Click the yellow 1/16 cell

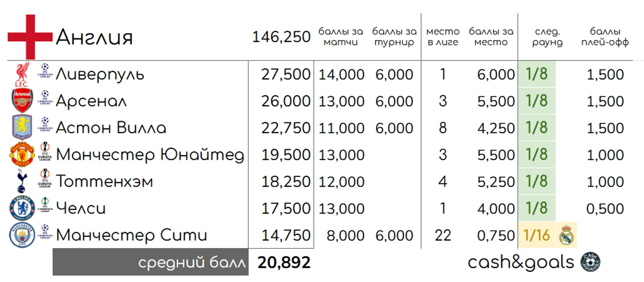(x=537, y=235)
